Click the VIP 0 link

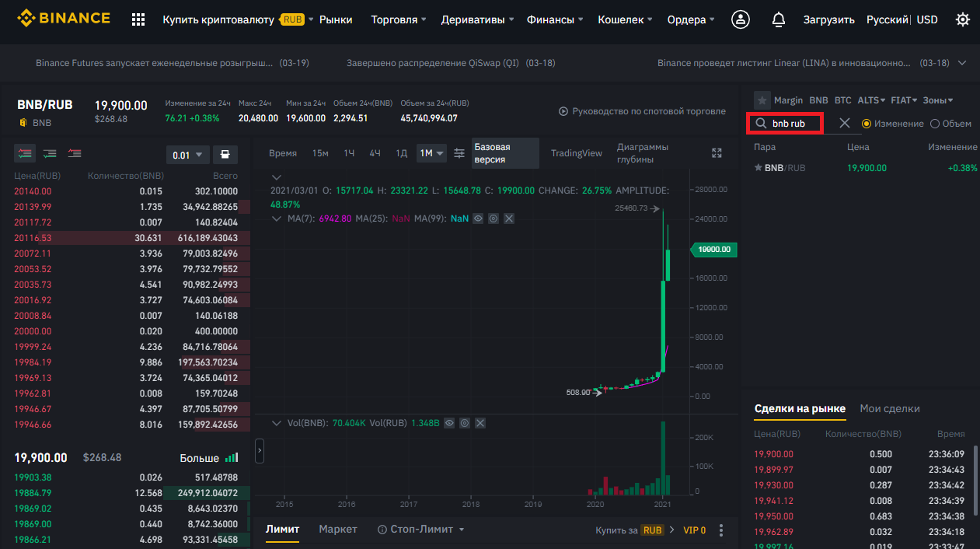pyautogui.click(x=694, y=530)
